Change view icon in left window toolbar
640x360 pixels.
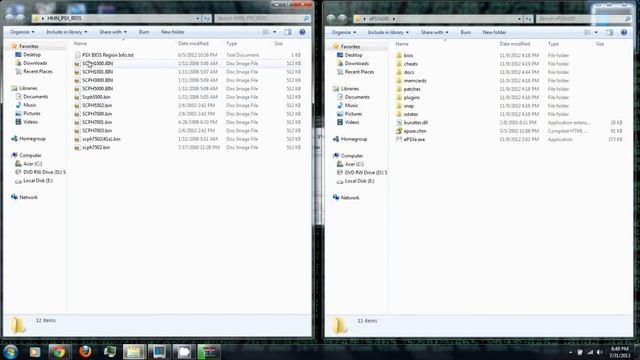tap(266, 32)
